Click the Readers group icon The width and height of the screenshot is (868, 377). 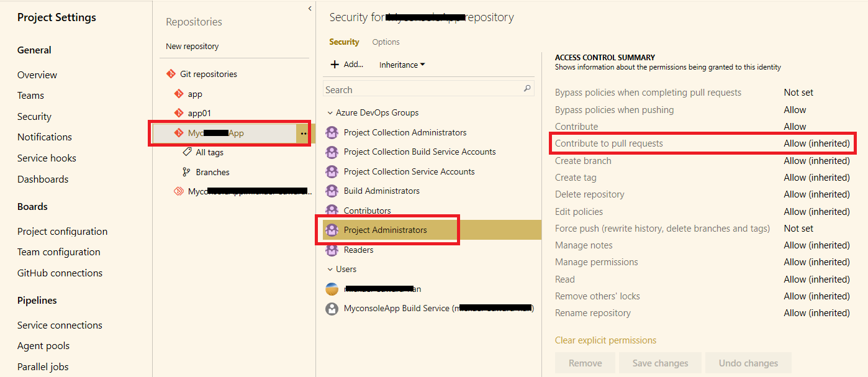332,250
